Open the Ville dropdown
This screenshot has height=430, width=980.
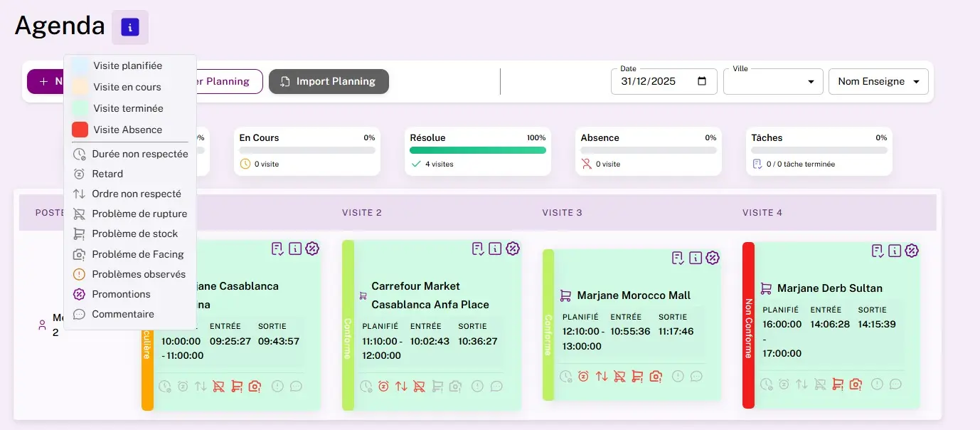(772, 81)
